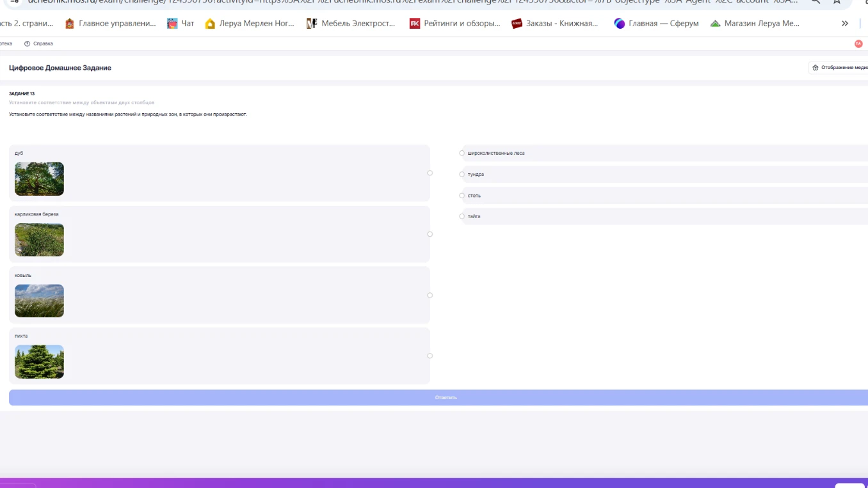The height and width of the screenshot is (488, 868).
Task: Open Магазин Леруа Ме... bookmark
Action: click(755, 24)
